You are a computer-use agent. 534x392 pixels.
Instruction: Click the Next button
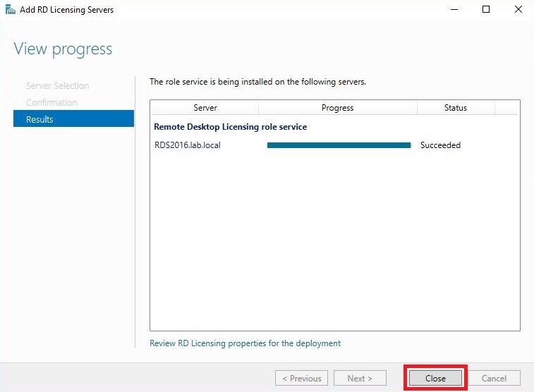point(360,378)
